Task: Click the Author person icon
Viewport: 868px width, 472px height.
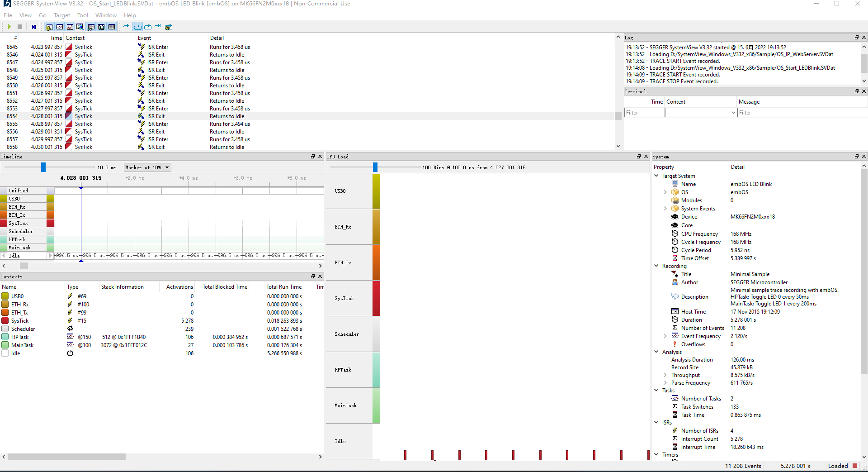Action: tap(675, 282)
